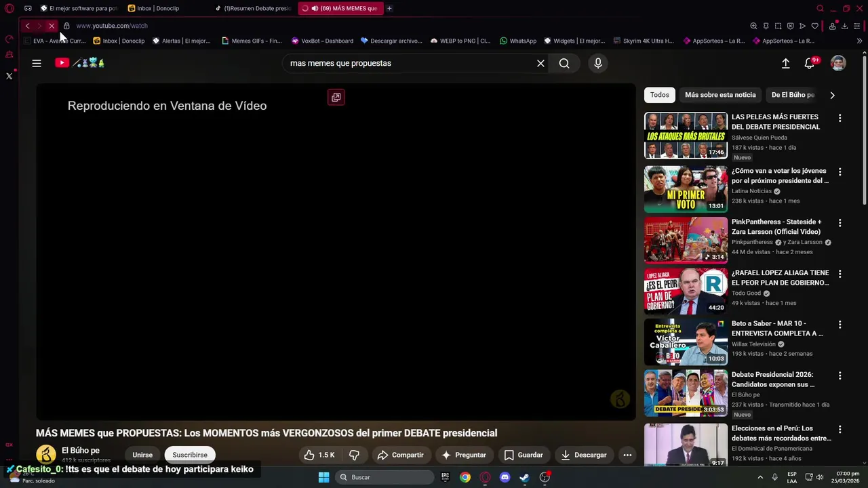This screenshot has width=868, height=488.
Task: Open VoxBot Dashboard bookmark
Action: coord(322,41)
